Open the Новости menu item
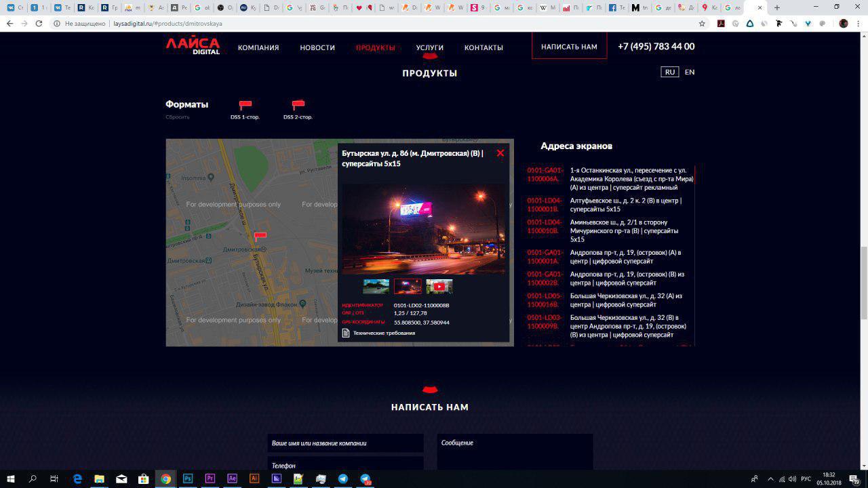 point(317,48)
